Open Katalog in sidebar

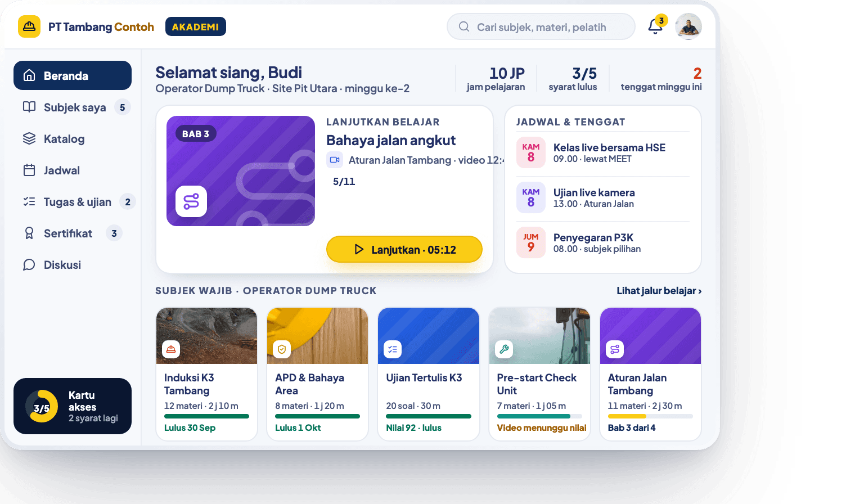pos(73,138)
